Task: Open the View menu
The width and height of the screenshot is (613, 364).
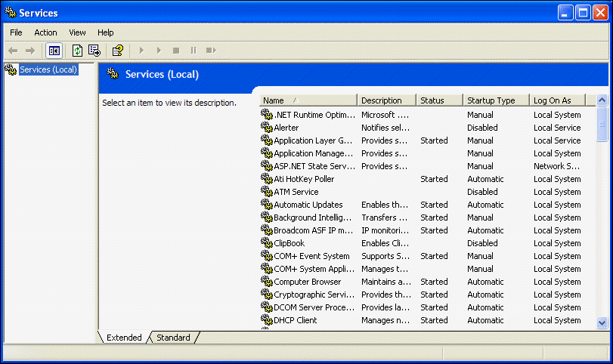Action: tap(77, 32)
